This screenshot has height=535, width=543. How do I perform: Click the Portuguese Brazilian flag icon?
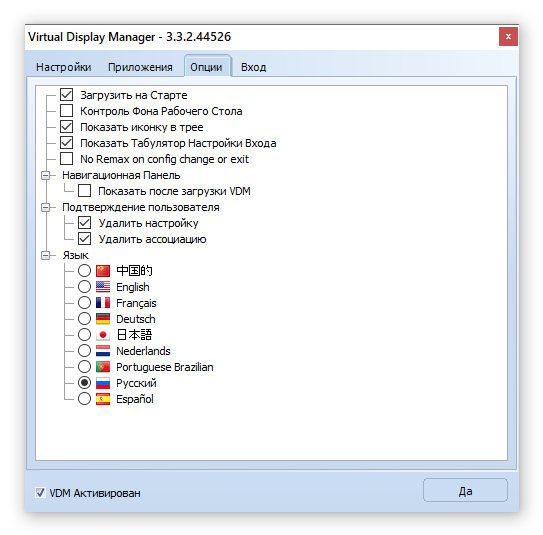103,367
